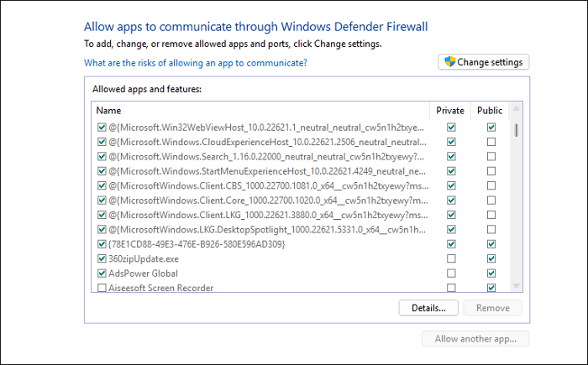Click the Public column header

tap(490, 111)
